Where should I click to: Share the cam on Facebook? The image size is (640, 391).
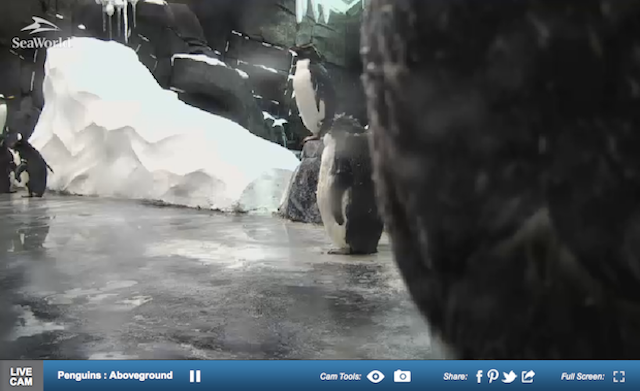point(479,376)
